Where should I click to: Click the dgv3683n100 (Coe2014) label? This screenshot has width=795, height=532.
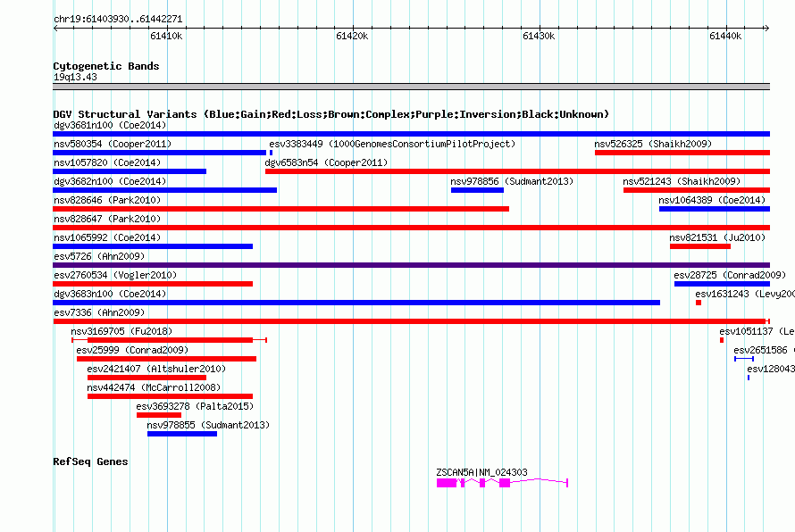(110, 294)
